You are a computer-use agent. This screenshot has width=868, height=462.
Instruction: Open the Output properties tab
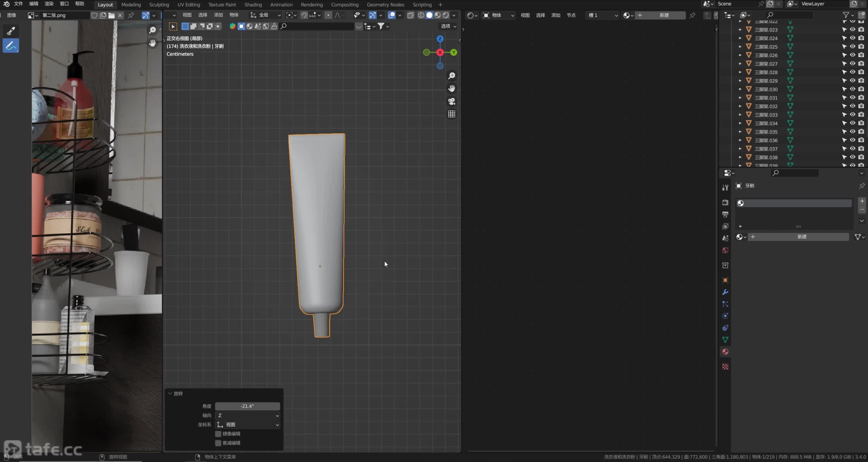pyautogui.click(x=725, y=214)
